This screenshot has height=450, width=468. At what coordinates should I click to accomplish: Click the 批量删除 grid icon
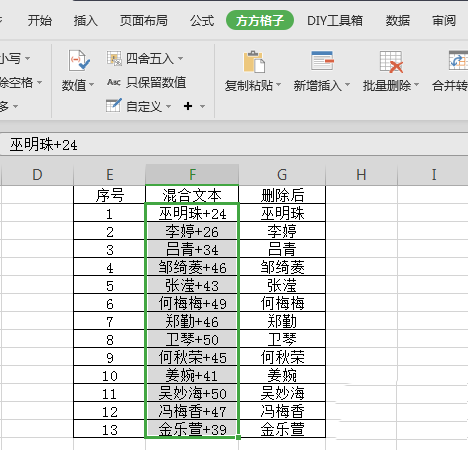point(391,62)
